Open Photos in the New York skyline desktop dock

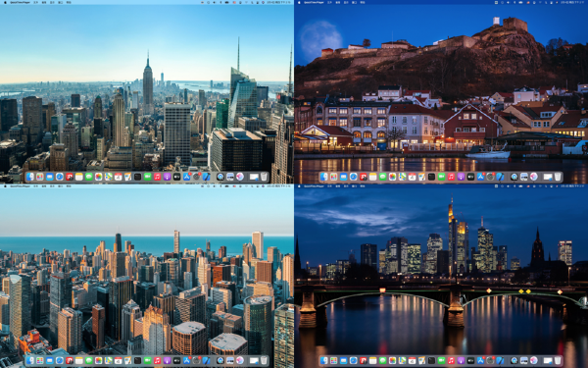pyautogui.click(x=99, y=177)
